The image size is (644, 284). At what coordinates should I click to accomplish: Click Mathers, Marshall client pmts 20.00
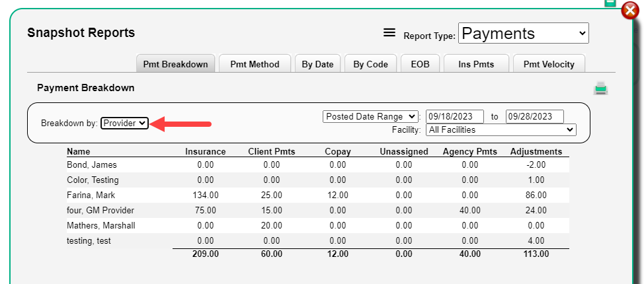pos(272,226)
